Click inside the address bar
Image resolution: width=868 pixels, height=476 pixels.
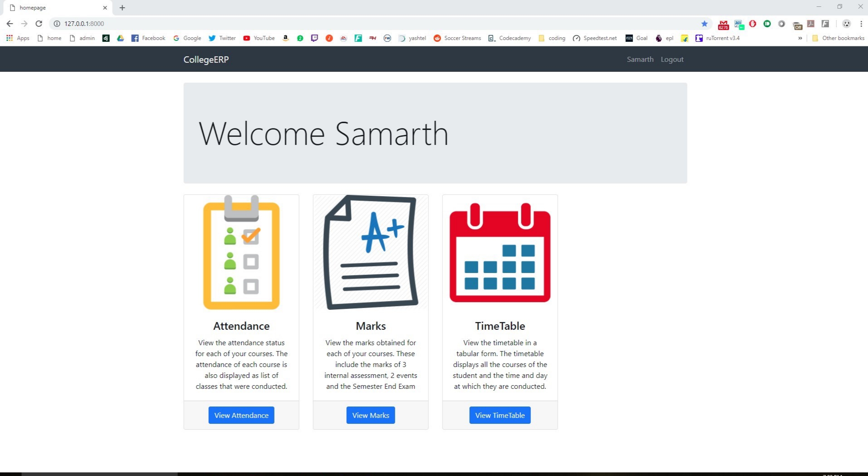[181, 24]
